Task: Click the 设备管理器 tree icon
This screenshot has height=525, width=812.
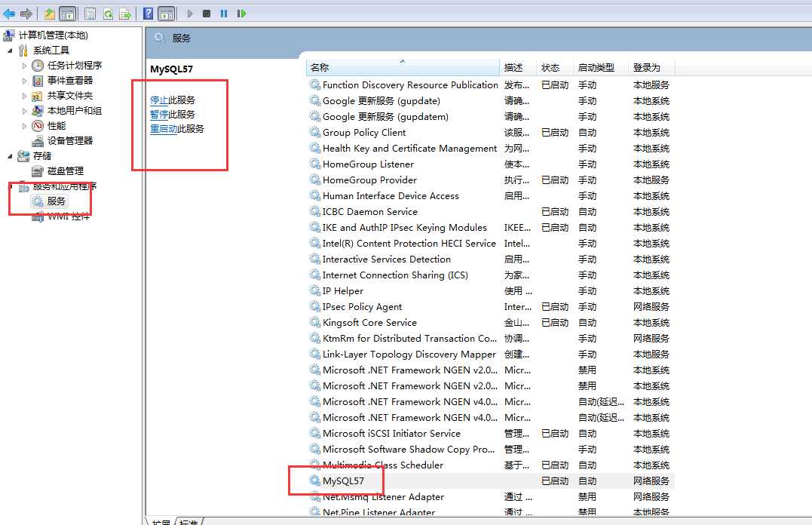Action: 37,141
